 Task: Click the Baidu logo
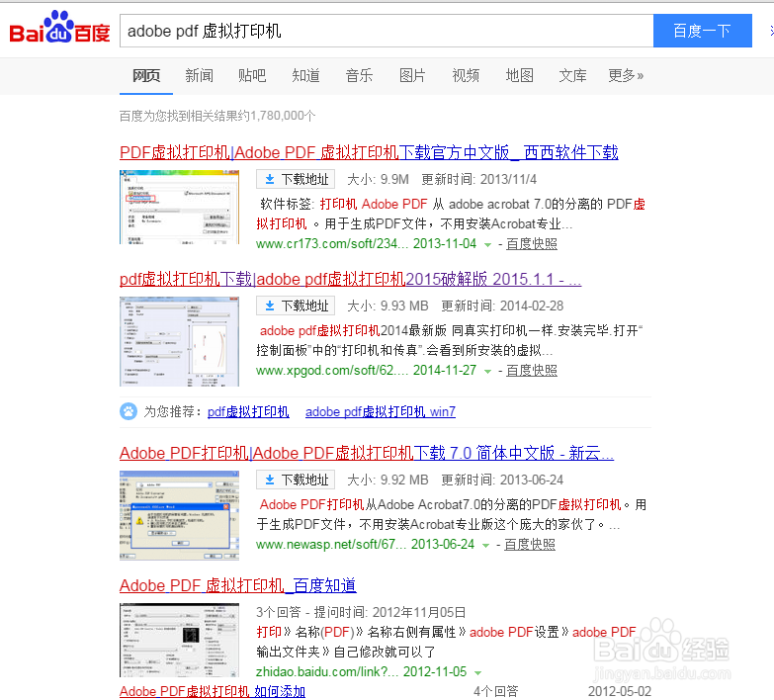(x=59, y=28)
